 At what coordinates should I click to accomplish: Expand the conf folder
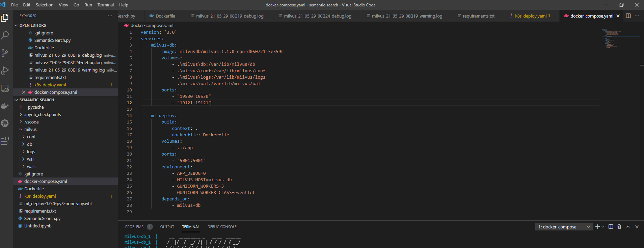(23, 137)
